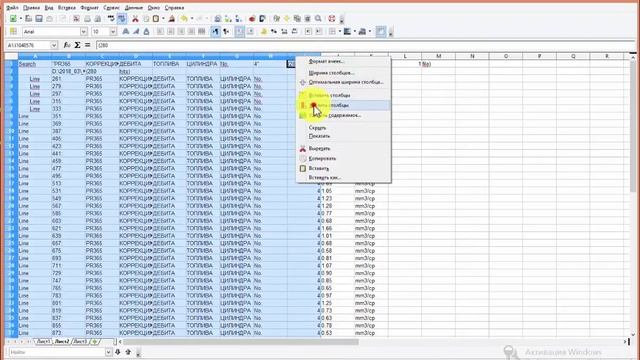Expand the Borders dropdown arrow
This screenshot has width=640, height=360.
(x=339, y=31)
